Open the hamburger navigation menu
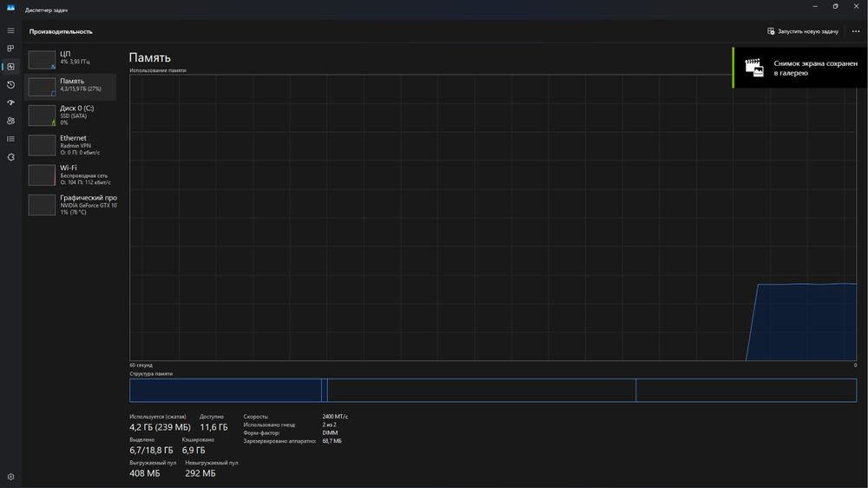868x488 pixels. (x=10, y=30)
